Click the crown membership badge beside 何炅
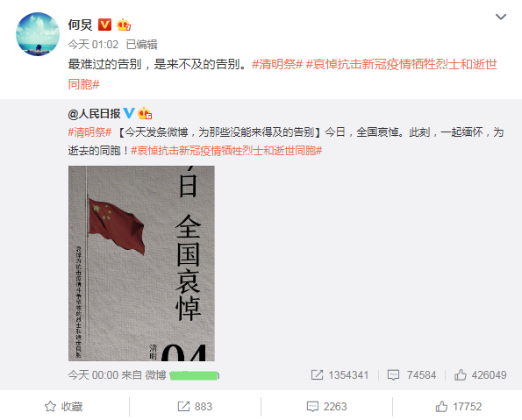The image size is (522, 420). [124, 25]
